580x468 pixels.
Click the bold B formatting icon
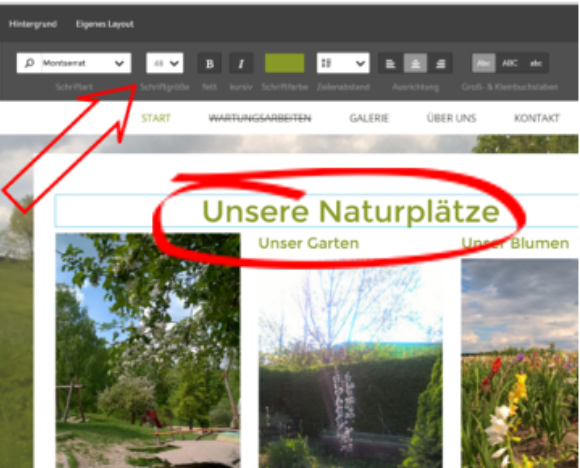point(210,63)
